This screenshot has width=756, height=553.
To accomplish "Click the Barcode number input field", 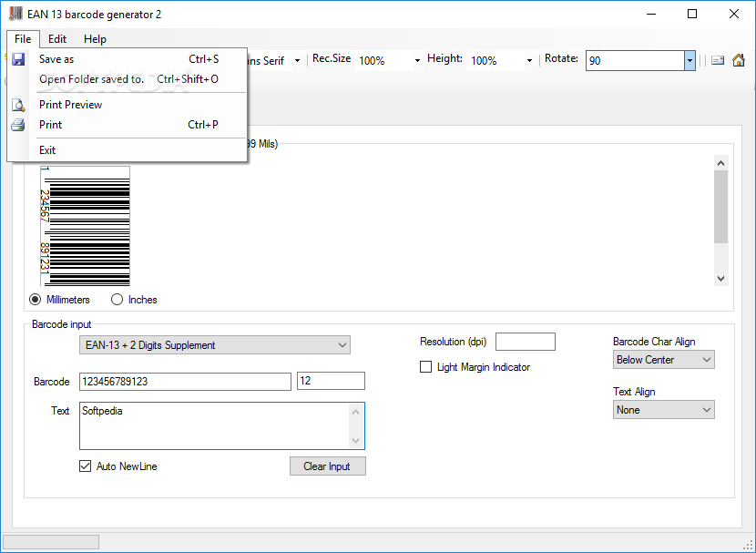I will (x=185, y=382).
